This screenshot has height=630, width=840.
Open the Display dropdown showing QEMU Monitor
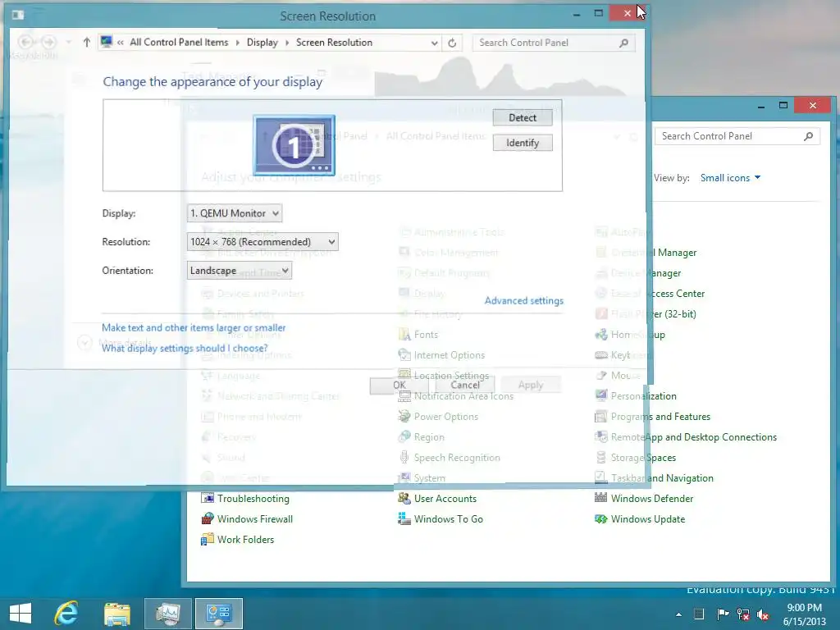[x=235, y=213]
